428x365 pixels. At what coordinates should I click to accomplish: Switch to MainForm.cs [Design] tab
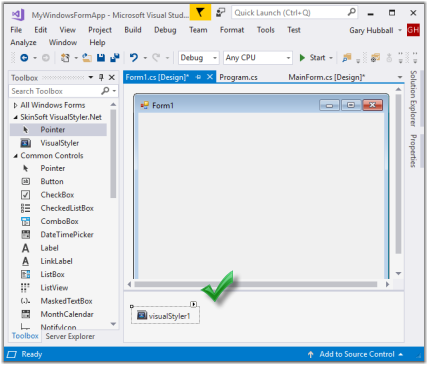[x=327, y=77]
